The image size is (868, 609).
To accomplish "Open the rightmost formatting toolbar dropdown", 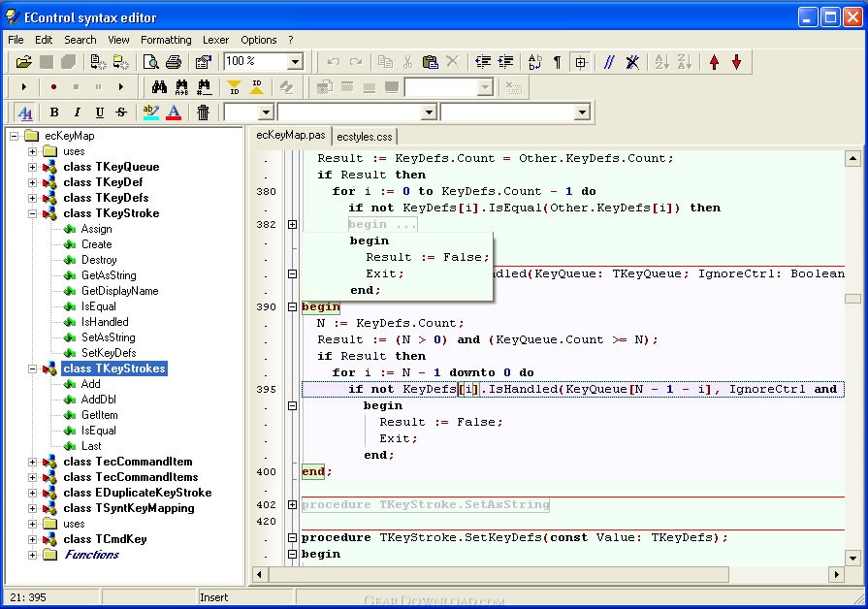I will pos(582,112).
